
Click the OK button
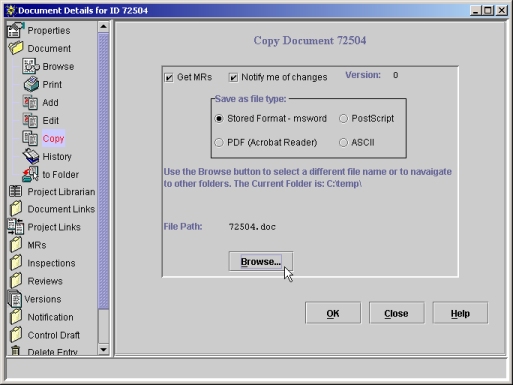point(333,313)
